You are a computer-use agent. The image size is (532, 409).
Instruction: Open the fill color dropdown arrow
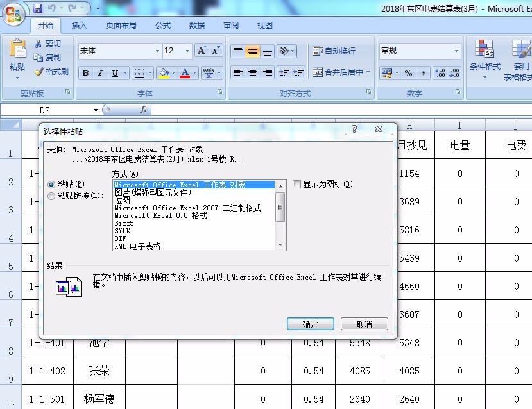pos(173,73)
